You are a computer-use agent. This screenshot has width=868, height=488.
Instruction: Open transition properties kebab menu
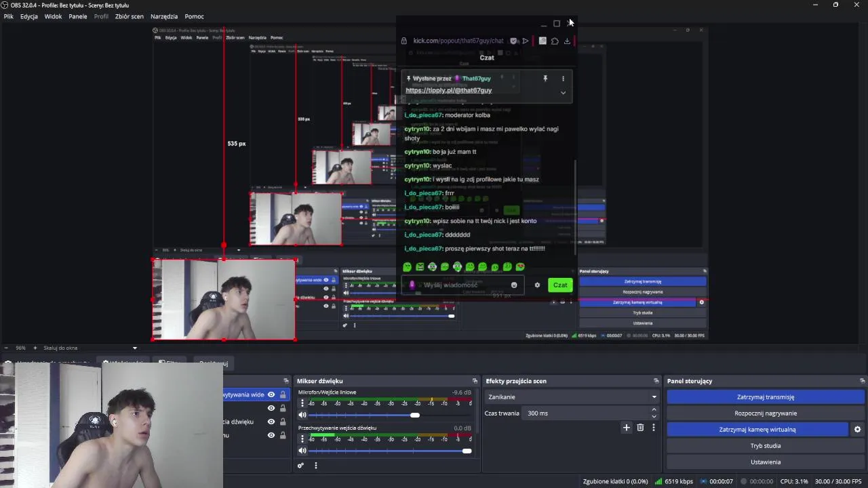point(654,428)
